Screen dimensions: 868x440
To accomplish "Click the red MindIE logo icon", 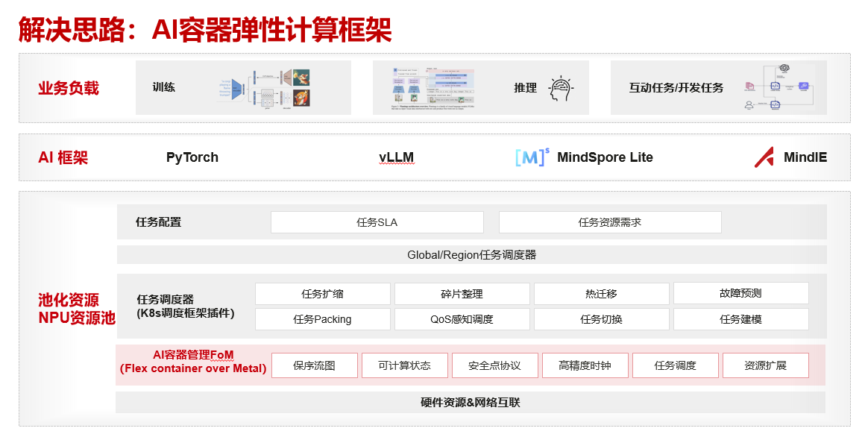I will 764,157.
